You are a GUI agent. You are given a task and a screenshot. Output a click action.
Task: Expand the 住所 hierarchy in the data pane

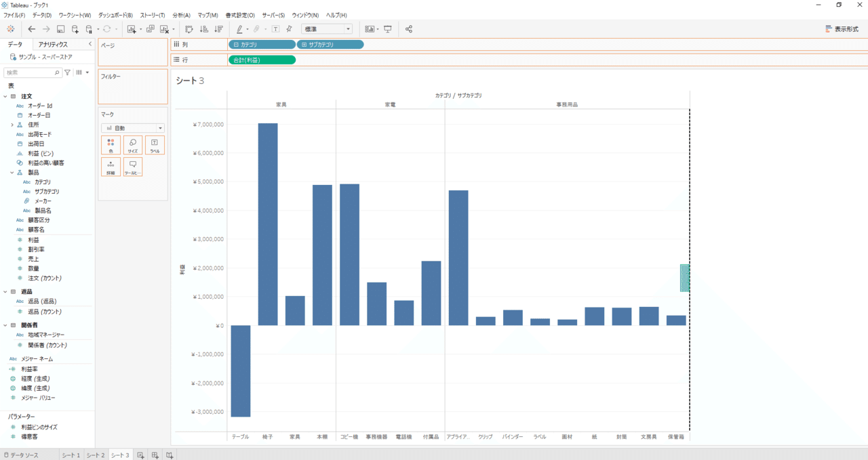(x=12, y=125)
